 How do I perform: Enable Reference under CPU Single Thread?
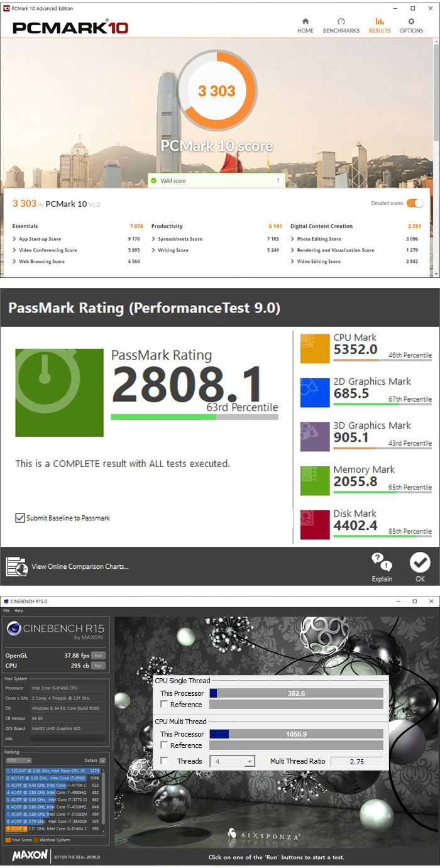(165, 705)
